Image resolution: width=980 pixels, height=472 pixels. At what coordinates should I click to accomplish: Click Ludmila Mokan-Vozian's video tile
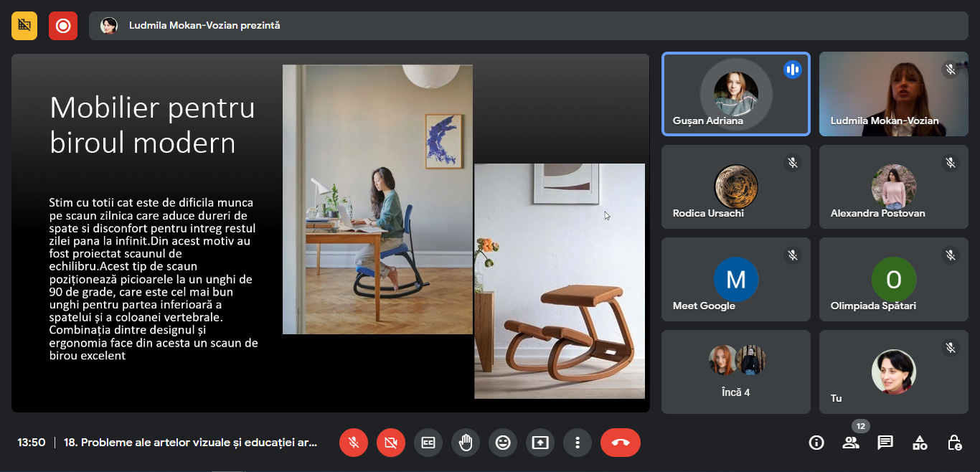coord(893,94)
